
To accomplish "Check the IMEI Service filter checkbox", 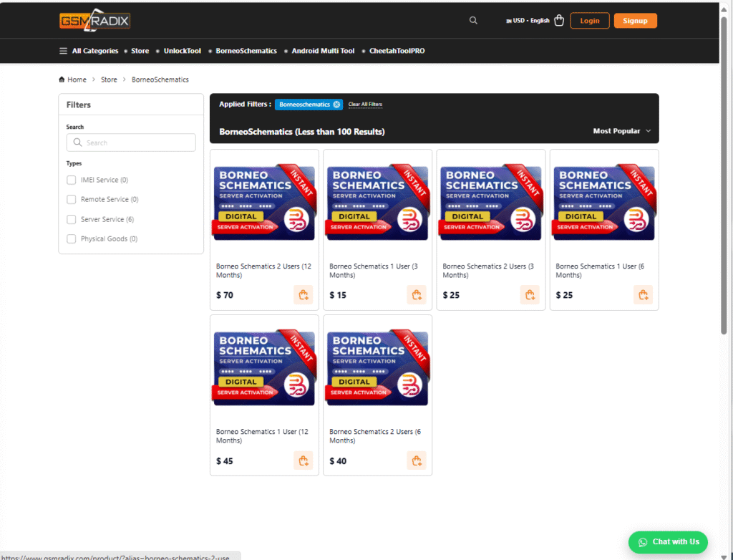I will pyautogui.click(x=71, y=180).
